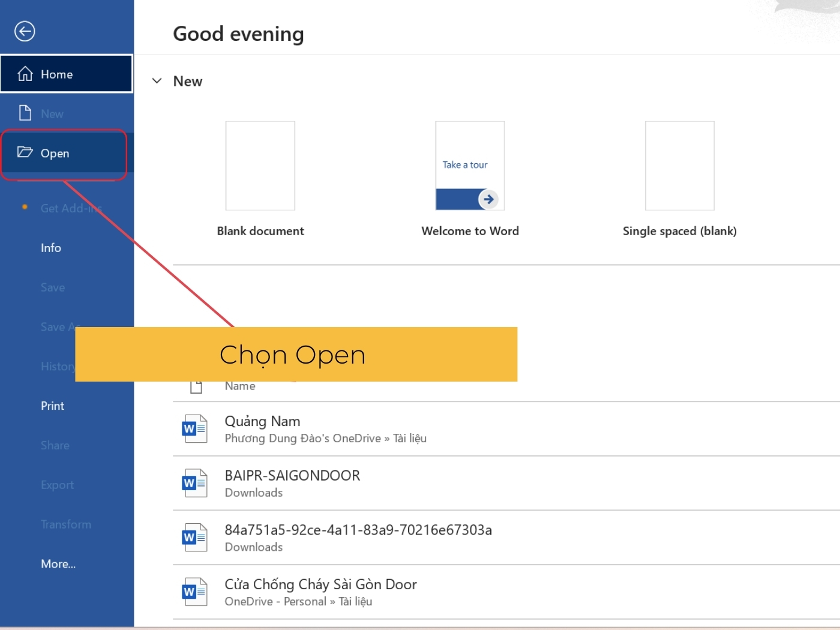Viewport: 840px width, 630px height.
Task: Select Print in the sidebar
Action: pyautogui.click(x=52, y=406)
